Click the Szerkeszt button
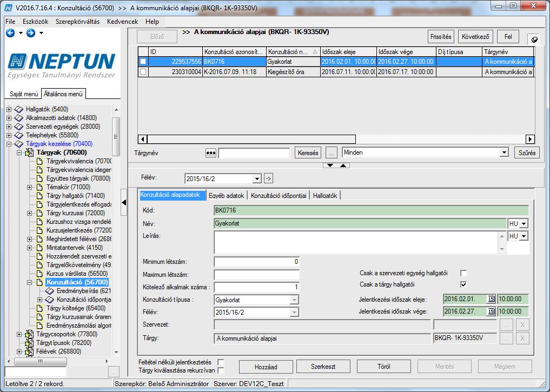This screenshot has height=392, width=550. click(x=323, y=367)
